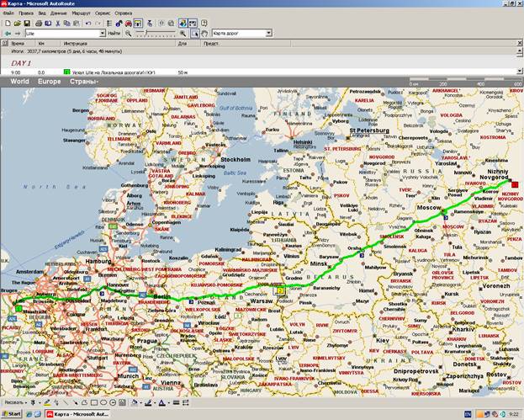524x420 pixels.
Task: Click the Back green arrow
Action: (x=8, y=33)
